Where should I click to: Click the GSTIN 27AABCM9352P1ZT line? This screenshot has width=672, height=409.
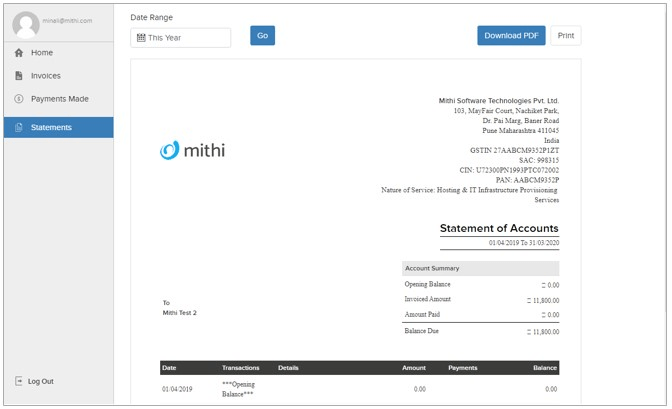pyautogui.click(x=514, y=150)
